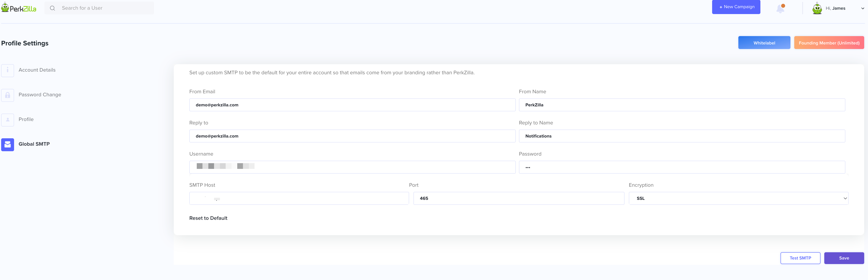Image resolution: width=868 pixels, height=280 pixels.
Task: Select the Global SMTP section
Action: (x=34, y=144)
